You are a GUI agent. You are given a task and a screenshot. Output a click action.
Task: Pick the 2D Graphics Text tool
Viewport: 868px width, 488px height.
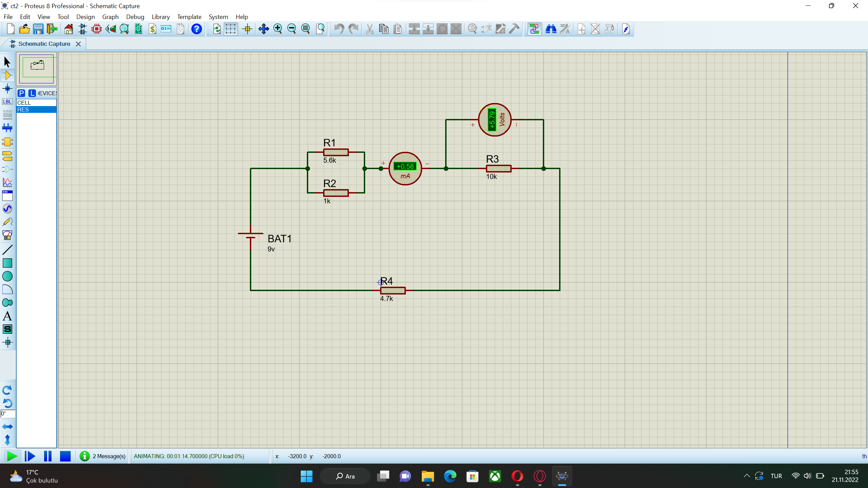coord(7,316)
